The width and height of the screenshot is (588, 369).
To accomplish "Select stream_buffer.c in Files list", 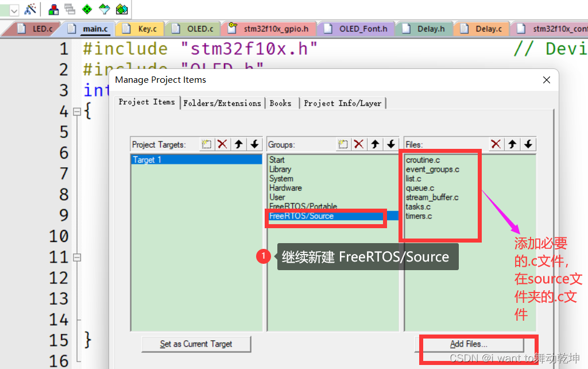I will click(x=432, y=198).
